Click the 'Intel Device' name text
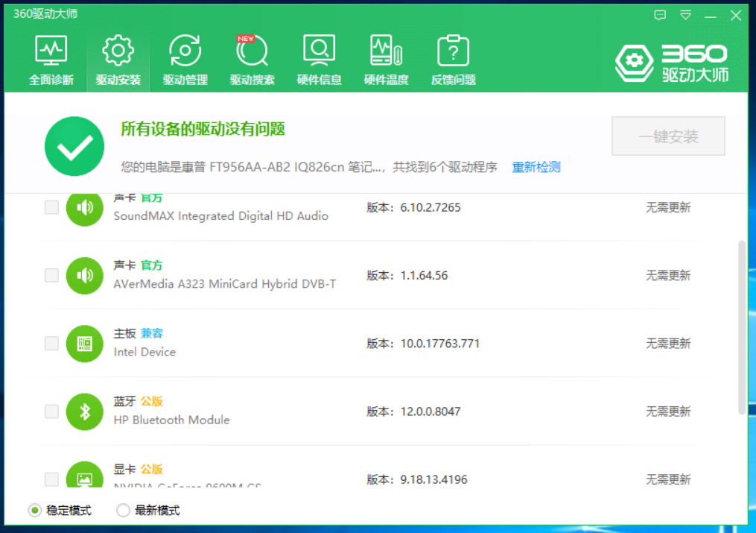 click(x=144, y=352)
